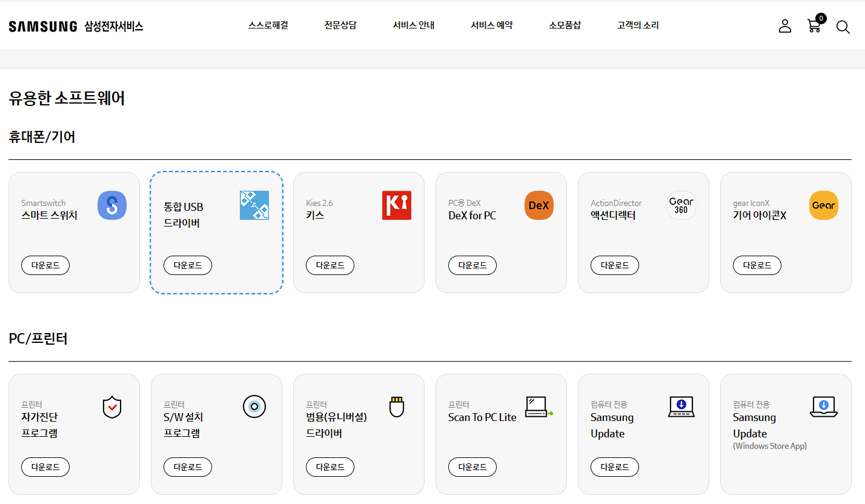Viewport: 865px width, 504px height.
Task: Download 스마트 스위치 via 다운로드 button
Action: (x=45, y=265)
